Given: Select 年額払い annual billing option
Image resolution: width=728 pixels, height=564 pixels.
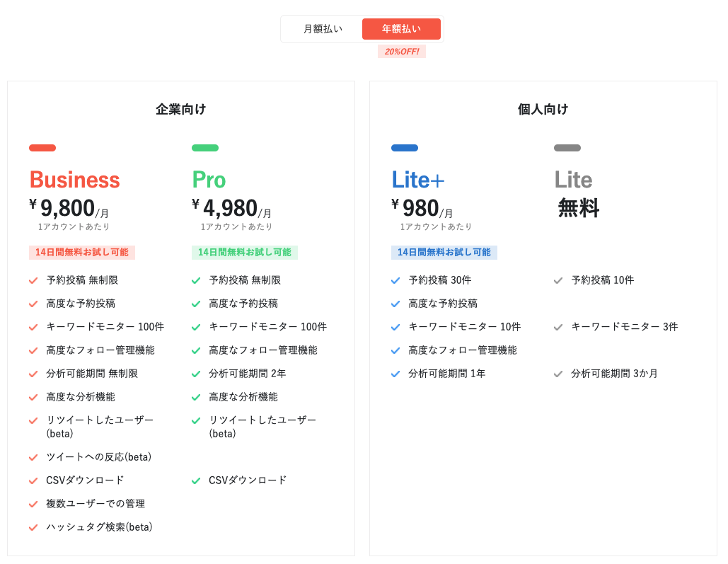Looking at the screenshot, I should [401, 29].
